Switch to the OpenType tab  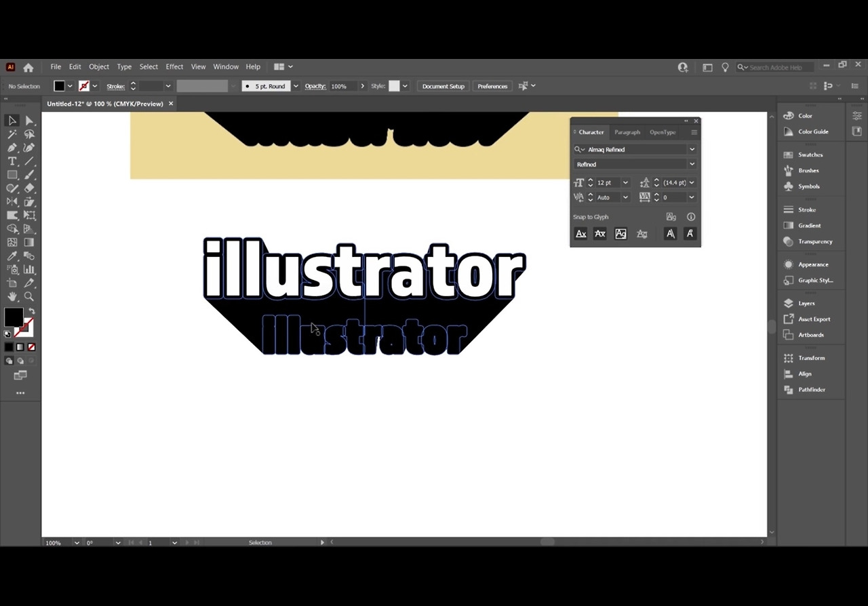tap(663, 132)
